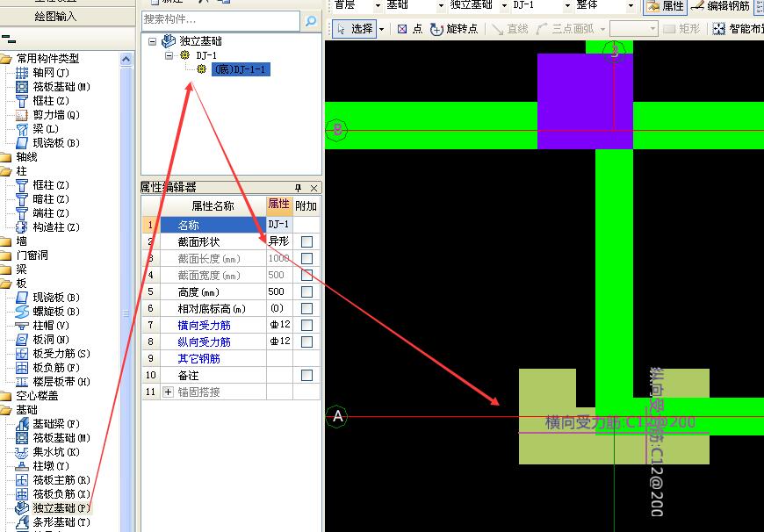Open the 首层 floor dropdown
The height and width of the screenshot is (532, 764).
pos(378,6)
